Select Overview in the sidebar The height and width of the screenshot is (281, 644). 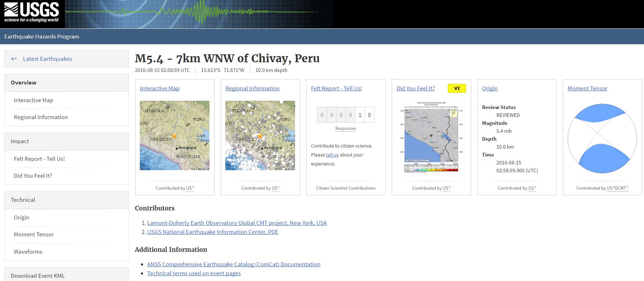pos(24,83)
